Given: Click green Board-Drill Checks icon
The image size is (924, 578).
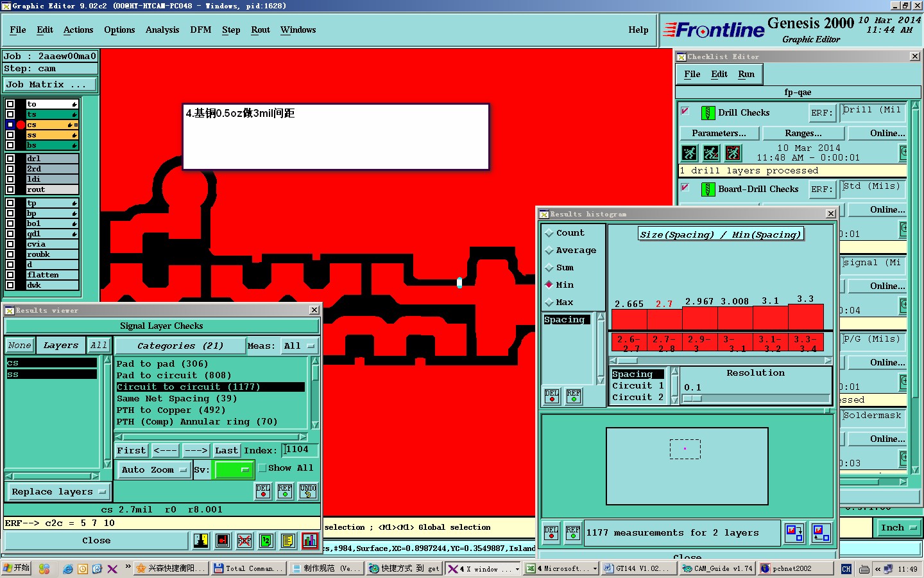Looking at the screenshot, I should coord(708,189).
